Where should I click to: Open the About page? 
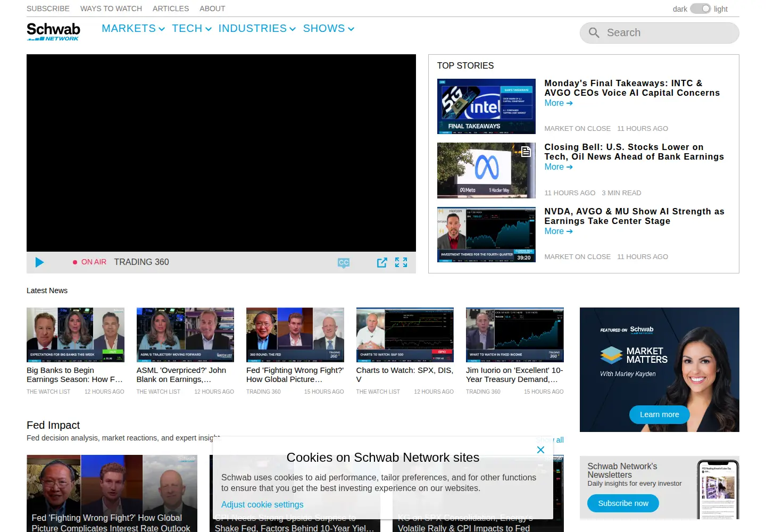point(212,9)
